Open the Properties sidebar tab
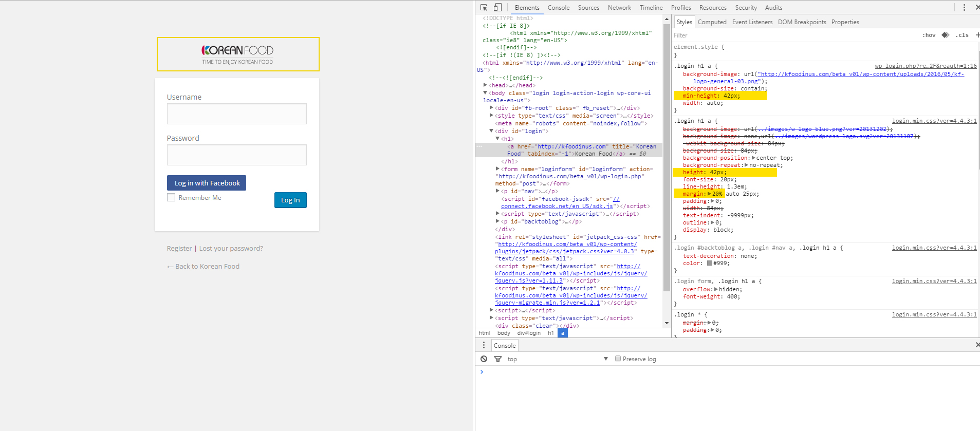Viewport: 980px width, 431px height. pyautogui.click(x=845, y=22)
